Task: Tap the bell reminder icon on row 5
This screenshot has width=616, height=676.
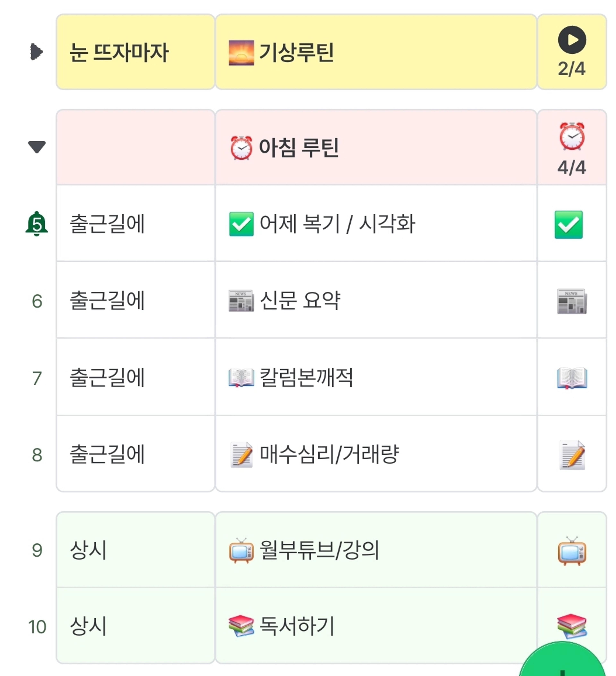Action: click(x=37, y=224)
